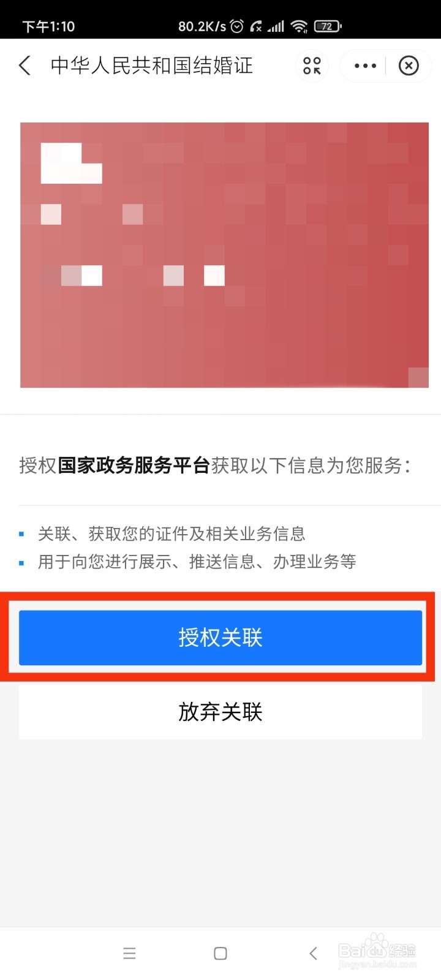This screenshot has height=980, width=441.
Task: Close the mini program with circled X
Action: (409, 66)
